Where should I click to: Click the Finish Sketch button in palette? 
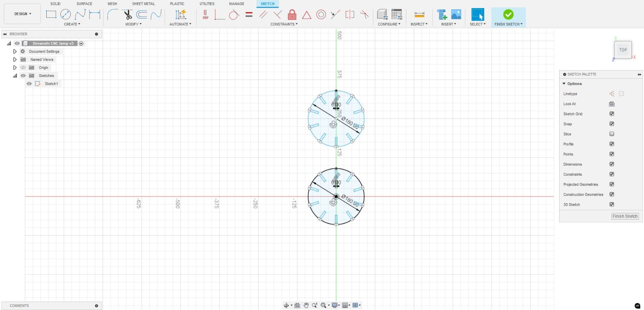pos(625,216)
